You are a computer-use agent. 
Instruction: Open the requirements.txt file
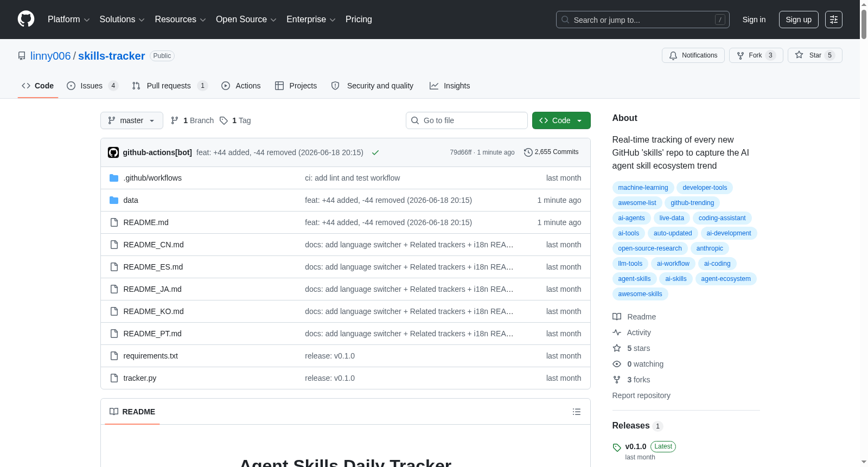coord(150,356)
